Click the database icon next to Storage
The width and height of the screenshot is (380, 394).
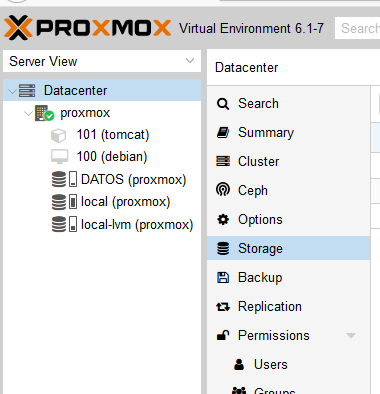tap(223, 248)
